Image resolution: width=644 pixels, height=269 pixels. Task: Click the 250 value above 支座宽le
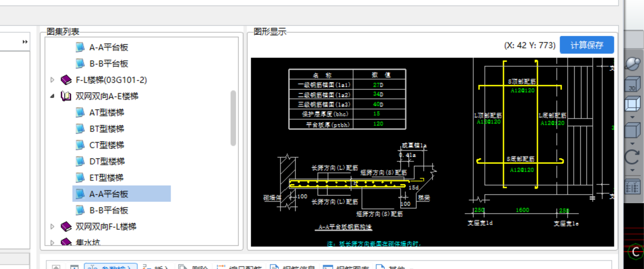[x=564, y=211]
